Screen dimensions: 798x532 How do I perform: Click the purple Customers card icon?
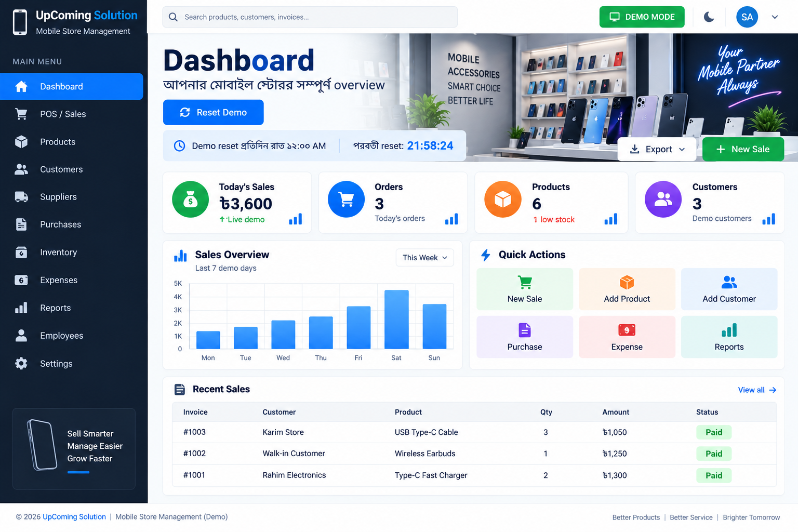click(663, 199)
